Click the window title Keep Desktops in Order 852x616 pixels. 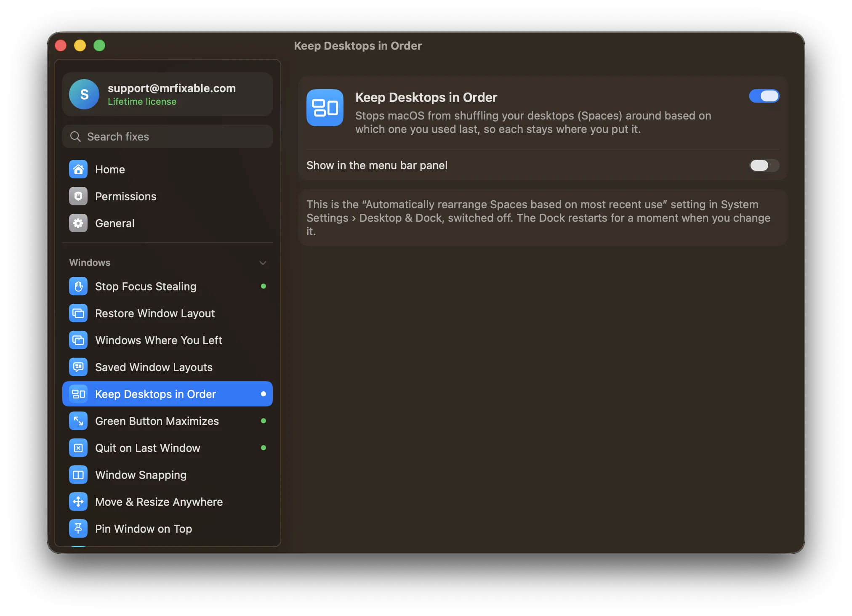(358, 46)
